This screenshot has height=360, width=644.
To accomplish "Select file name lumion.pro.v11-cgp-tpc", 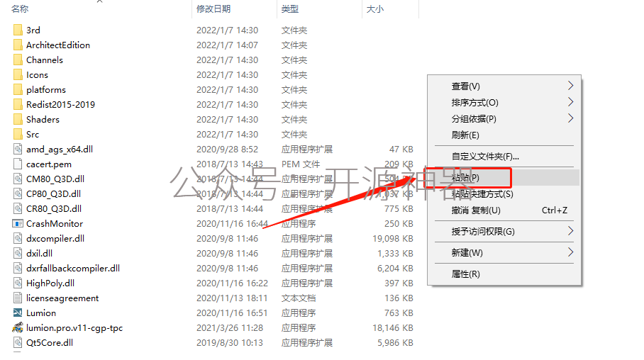I will 74,328.
